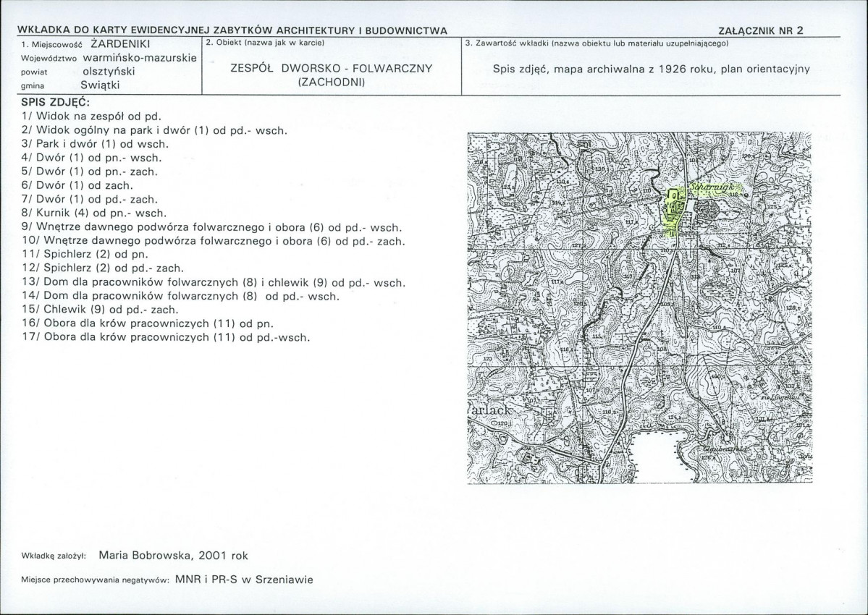Click the powiat value 'olsztyński'

109,72
